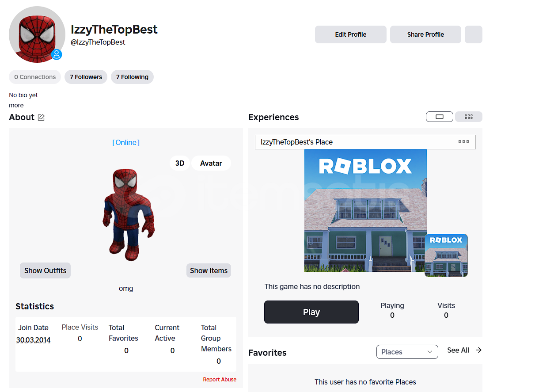Click the 'No bio yet' text
The width and height of the screenshot is (535, 392).
[23, 95]
